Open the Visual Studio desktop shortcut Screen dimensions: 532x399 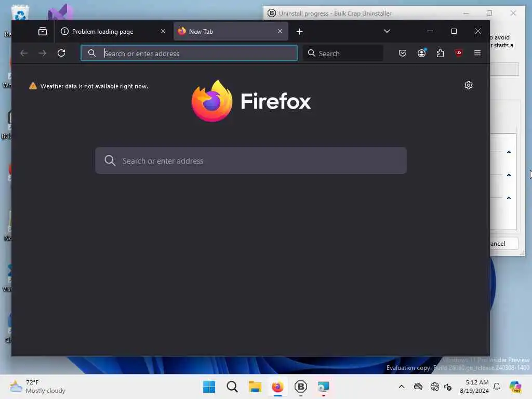point(60,13)
